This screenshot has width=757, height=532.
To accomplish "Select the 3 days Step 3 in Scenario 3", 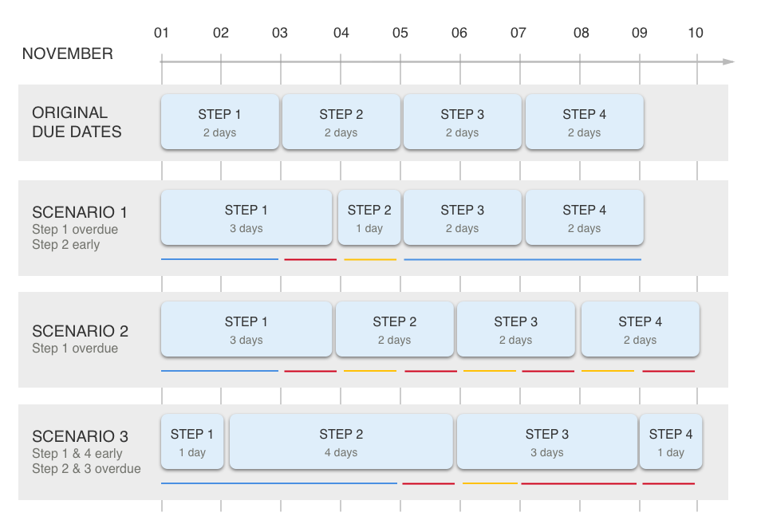I will coord(547,441).
